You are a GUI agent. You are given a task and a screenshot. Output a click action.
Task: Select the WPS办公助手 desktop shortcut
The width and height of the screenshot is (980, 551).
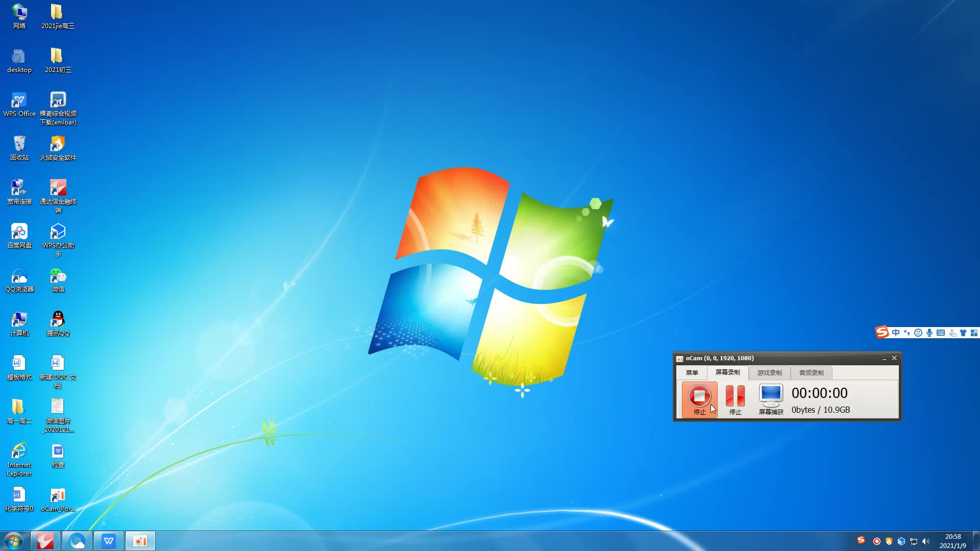coord(58,240)
